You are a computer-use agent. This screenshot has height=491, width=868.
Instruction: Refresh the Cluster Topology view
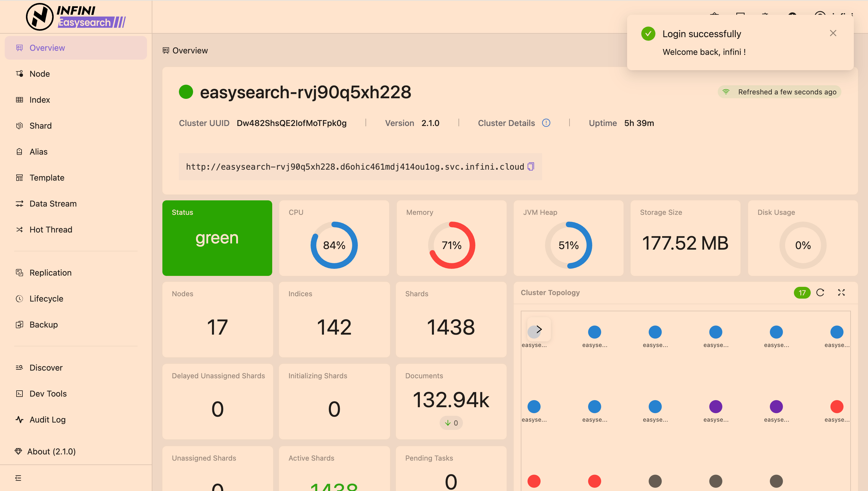tap(820, 292)
